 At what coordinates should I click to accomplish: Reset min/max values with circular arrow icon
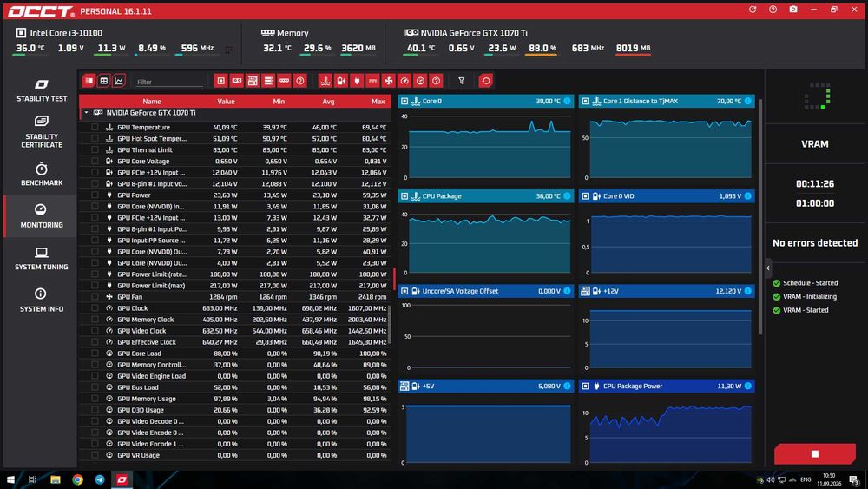[485, 81]
